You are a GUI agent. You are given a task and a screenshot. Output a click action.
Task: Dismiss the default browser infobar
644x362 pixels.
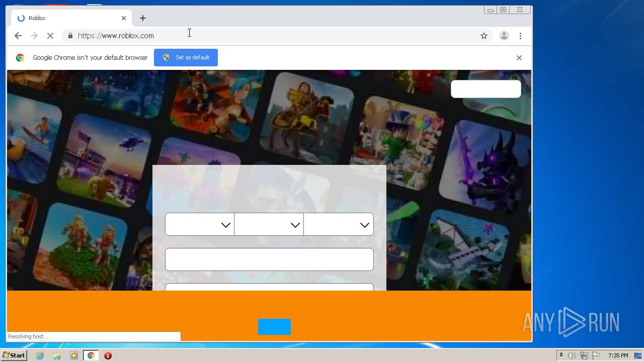[519, 58]
